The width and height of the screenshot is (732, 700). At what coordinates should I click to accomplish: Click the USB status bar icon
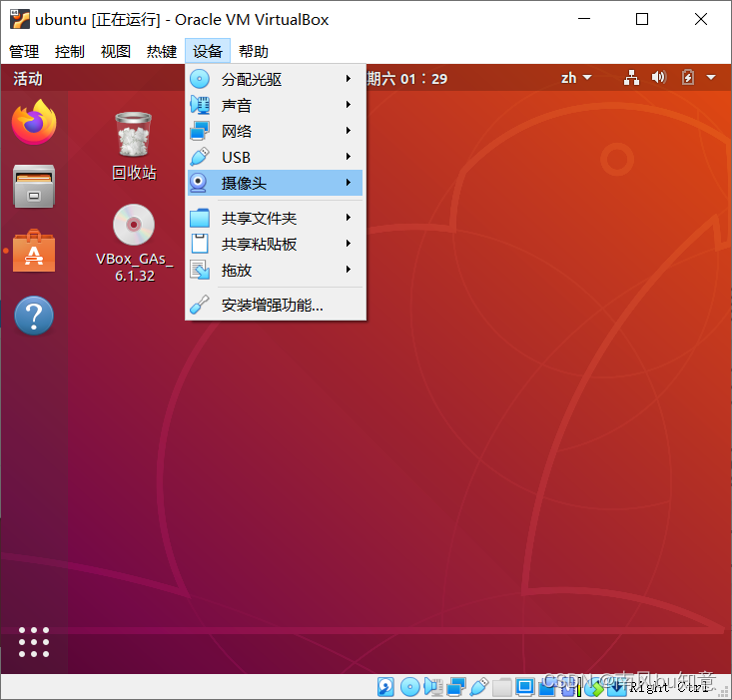click(479, 687)
